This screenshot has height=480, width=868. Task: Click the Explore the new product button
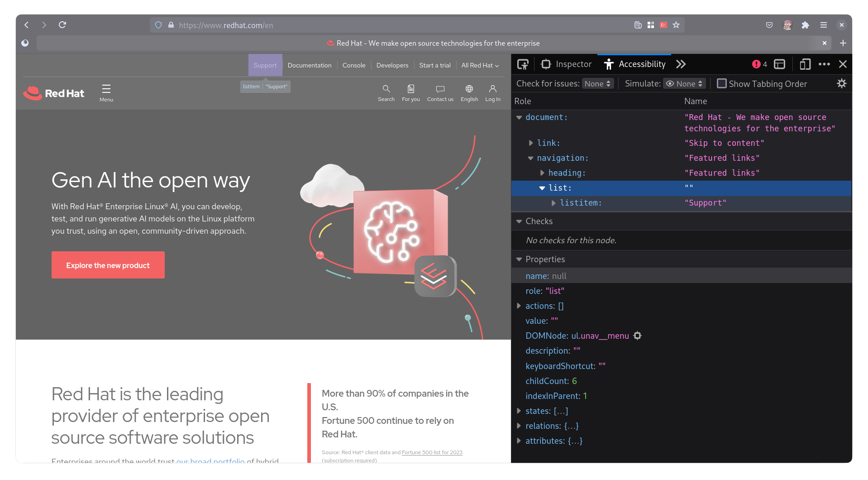pos(108,265)
